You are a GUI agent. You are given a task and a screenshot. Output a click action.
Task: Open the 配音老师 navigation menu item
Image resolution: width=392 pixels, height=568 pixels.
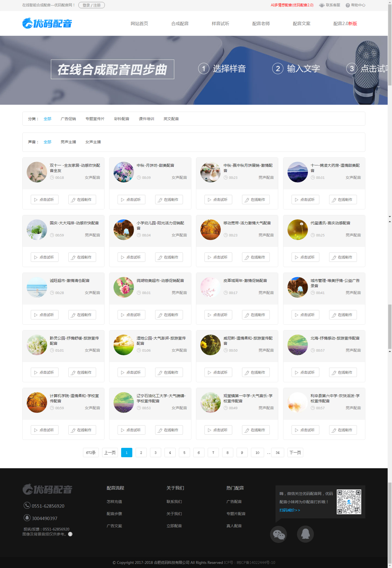coord(261,24)
